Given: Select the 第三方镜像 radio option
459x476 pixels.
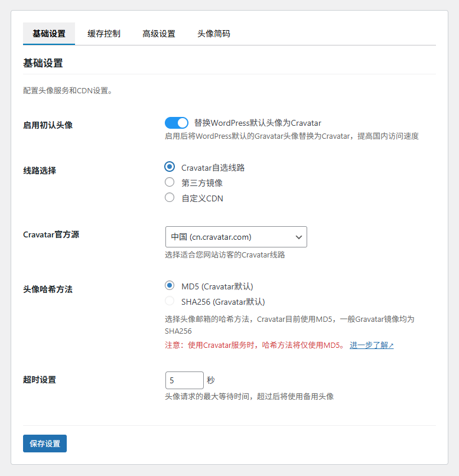Looking at the screenshot, I should [x=170, y=182].
